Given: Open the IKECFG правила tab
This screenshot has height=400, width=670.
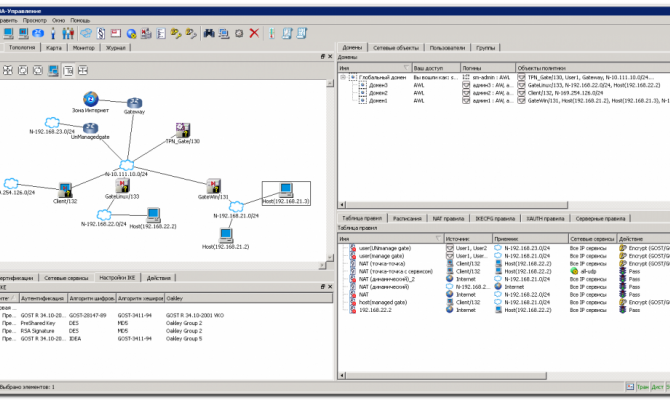Looking at the screenshot, I should tap(495, 218).
